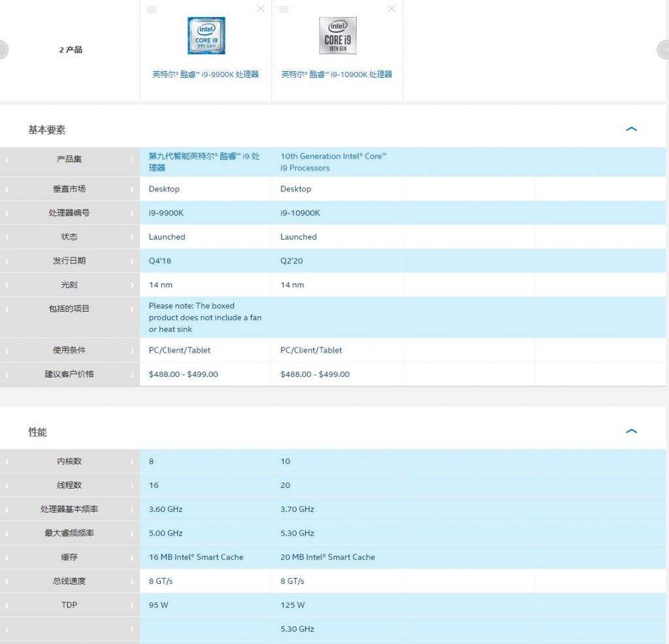Click the right arrow in the 内核数 row

click(132, 462)
